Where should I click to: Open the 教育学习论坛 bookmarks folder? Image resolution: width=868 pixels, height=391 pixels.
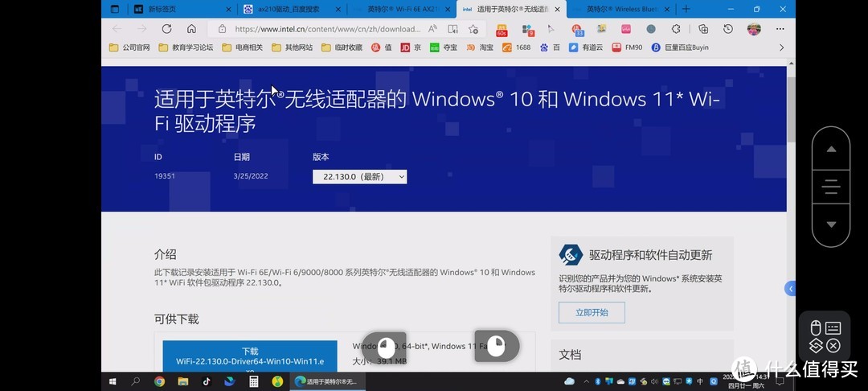(186, 47)
